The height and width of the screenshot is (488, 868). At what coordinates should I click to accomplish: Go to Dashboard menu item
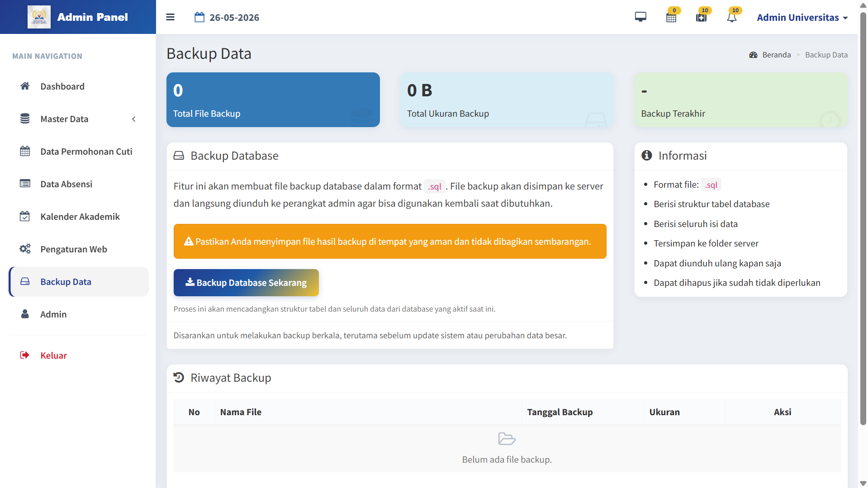point(79,86)
